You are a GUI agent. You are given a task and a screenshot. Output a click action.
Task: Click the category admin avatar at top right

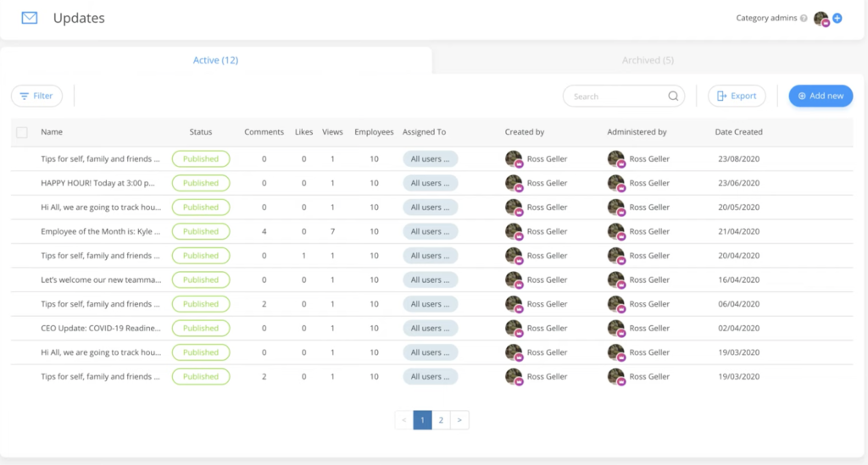click(x=821, y=18)
